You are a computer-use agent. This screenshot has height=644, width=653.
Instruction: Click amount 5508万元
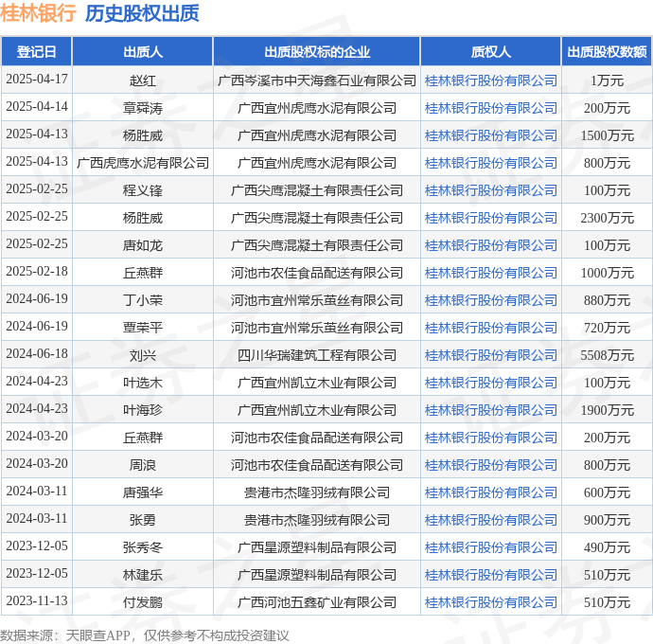click(x=607, y=355)
